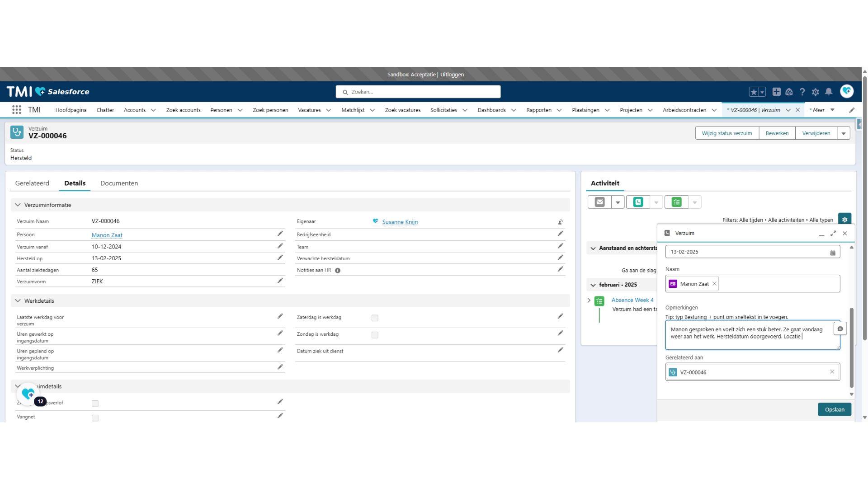The width and height of the screenshot is (868, 488).
Task: Open the date picker calendar icon
Action: pos(833,253)
